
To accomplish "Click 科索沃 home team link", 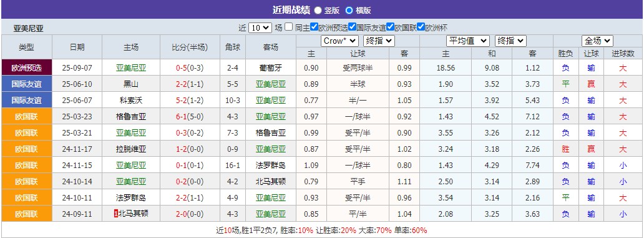I will coord(131,101).
